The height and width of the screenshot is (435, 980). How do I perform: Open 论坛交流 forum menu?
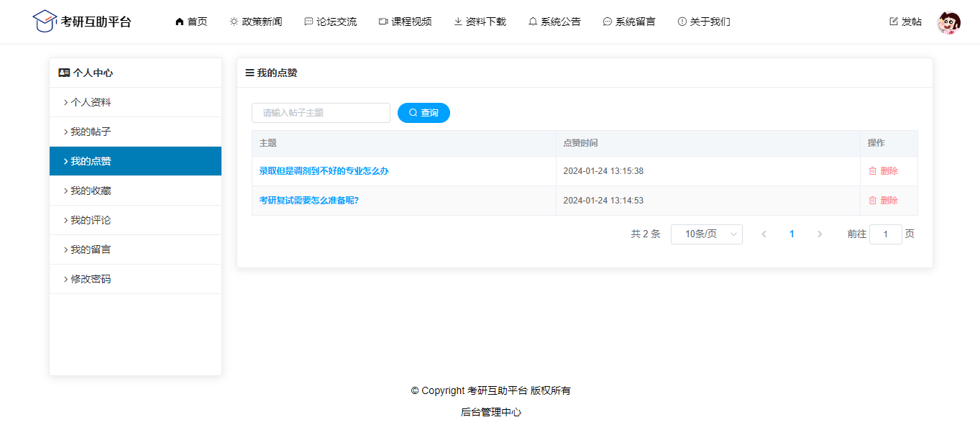(x=331, y=22)
